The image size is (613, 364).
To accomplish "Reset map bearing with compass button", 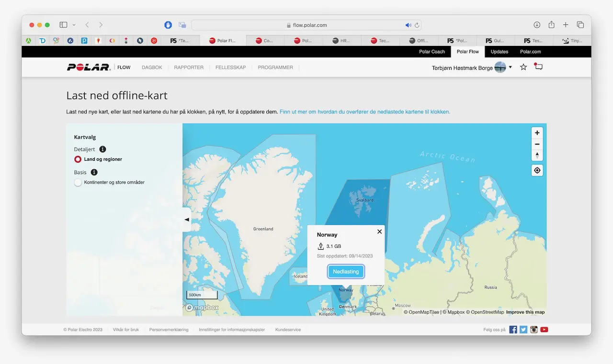I will 537,155.
